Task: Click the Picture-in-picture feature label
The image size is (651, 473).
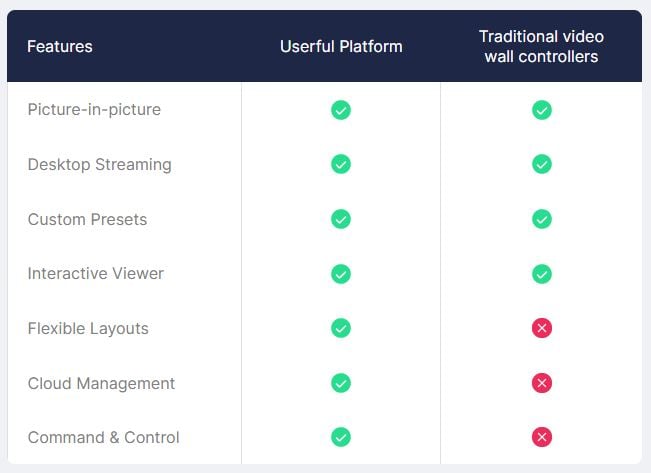Action: [x=94, y=110]
